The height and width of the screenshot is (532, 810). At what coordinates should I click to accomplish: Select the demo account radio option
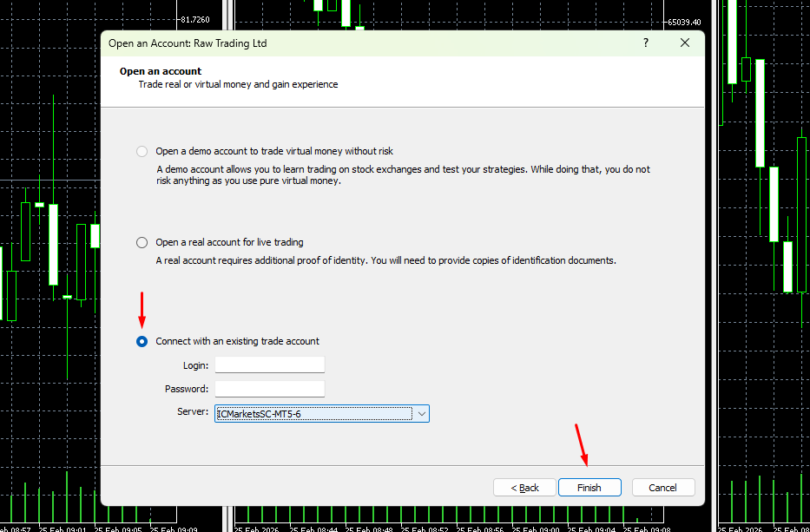(142, 151)
